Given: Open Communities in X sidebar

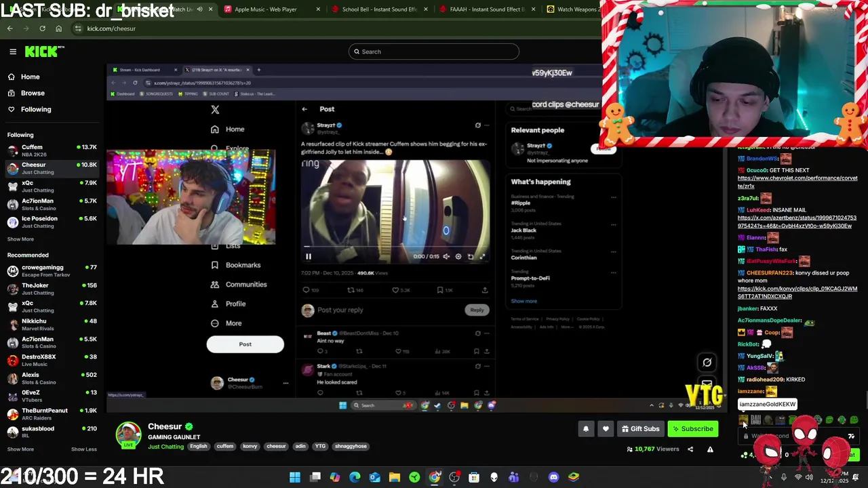Looking at the screenshot, I should [239, 285].
